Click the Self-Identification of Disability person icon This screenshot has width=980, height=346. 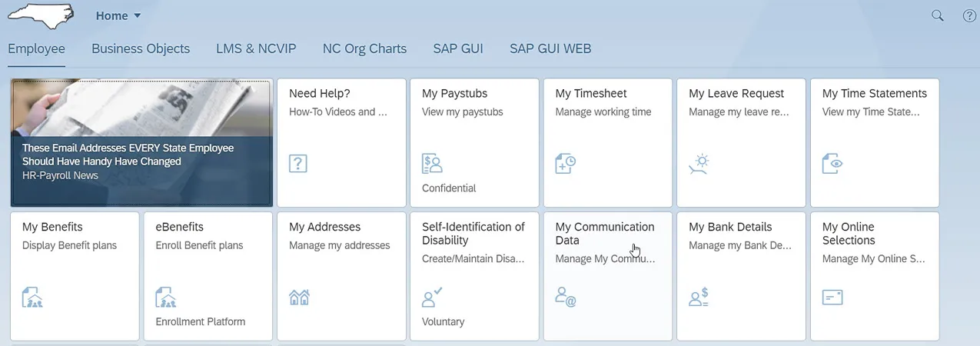point(432,297)
